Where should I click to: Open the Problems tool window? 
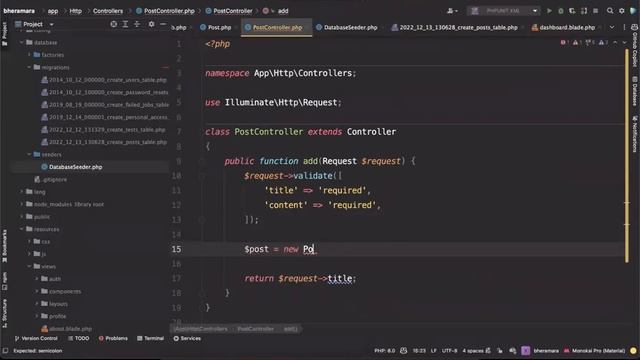113,338
